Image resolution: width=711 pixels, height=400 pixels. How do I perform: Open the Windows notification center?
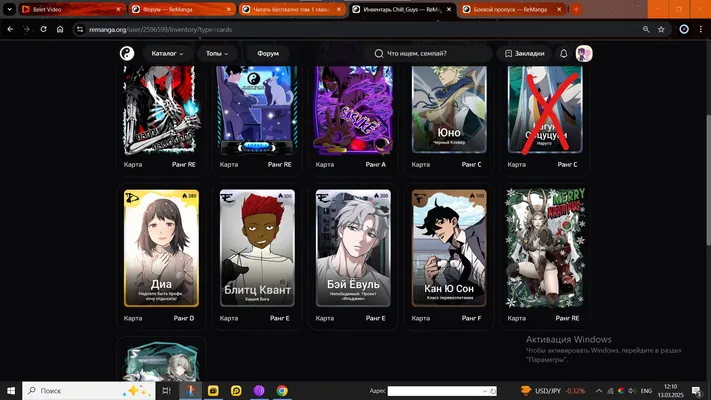(697, 390)
